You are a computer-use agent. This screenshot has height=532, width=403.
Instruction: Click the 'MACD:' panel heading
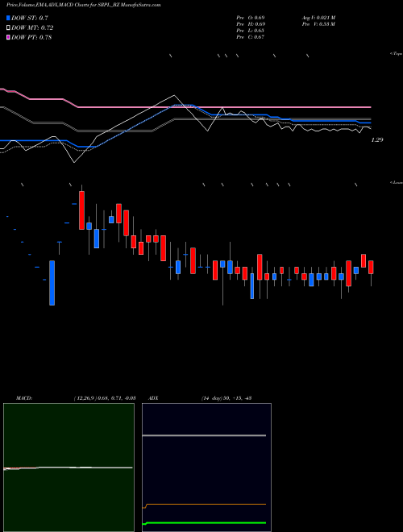click(x=24, y=398)
